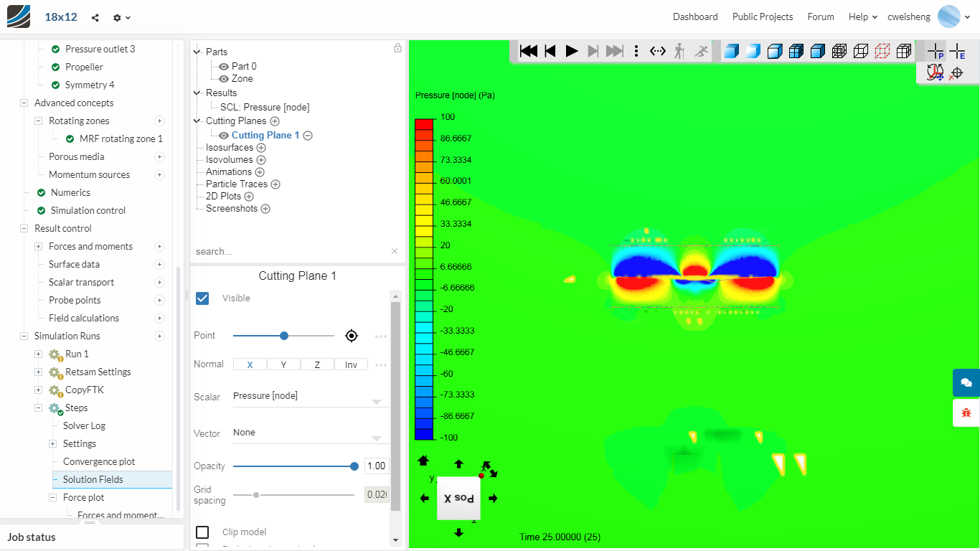Image resolution: width=980 pixels, height=551 pixels.
Task: Open the Forum link
Action: tap(821, 17)
